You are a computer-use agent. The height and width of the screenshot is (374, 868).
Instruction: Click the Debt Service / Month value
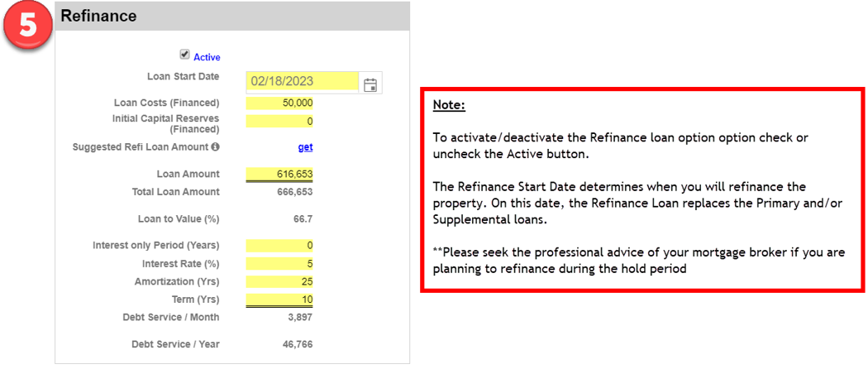click(x=299, y=317)
